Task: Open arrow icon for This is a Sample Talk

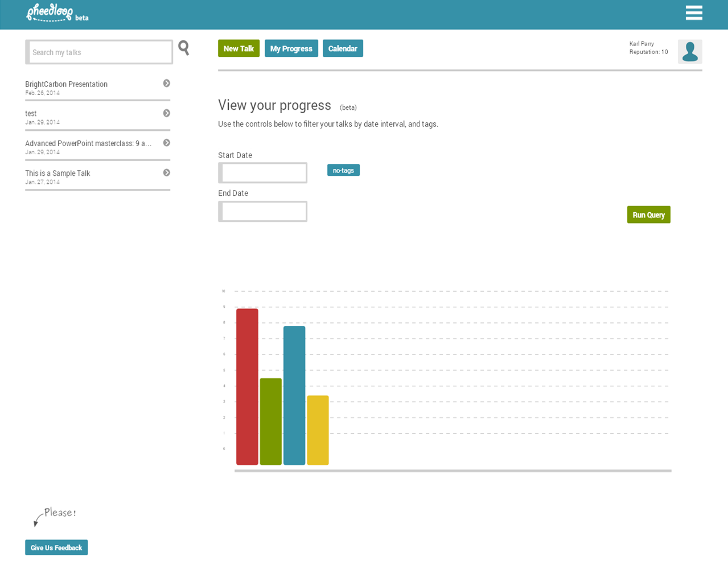Action: tap(167, 173)
